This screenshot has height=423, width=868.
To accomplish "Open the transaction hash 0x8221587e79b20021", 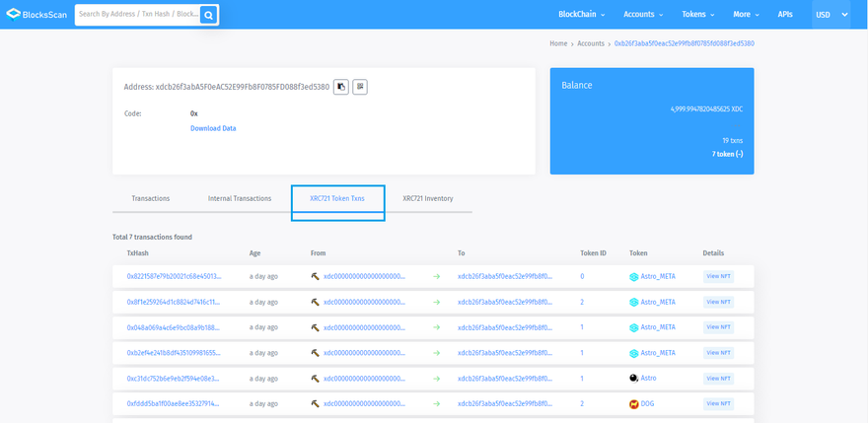I will click(x=174, y=277).
